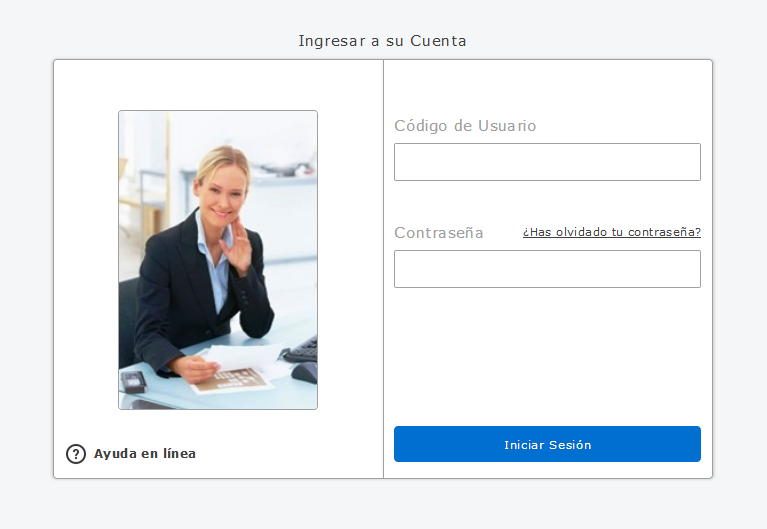Image resolution: width=767 pixels, height=529 pixels.
Task: Click the Código de Usuario label
Action: coord(465,126)
